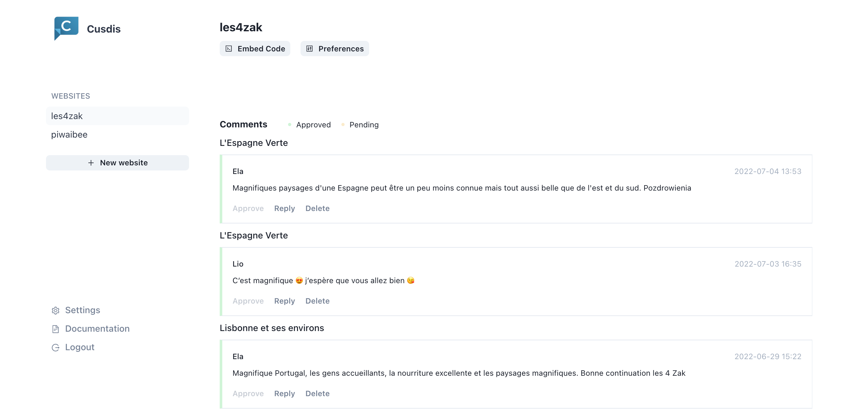The image size is (868, 415).
Task: Select the les4zak website in sidebar
Action: pyautogui.click(x=117, y=116)
